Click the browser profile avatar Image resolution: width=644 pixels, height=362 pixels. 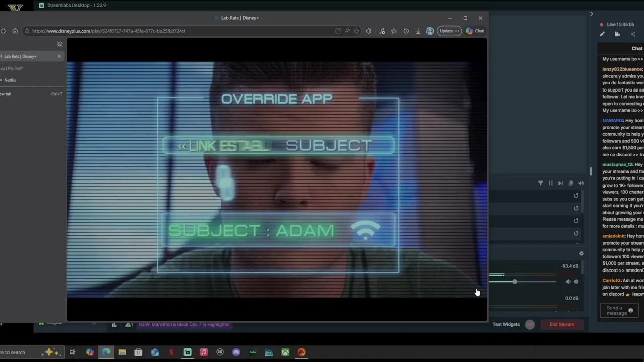click(x=430, y=31)
